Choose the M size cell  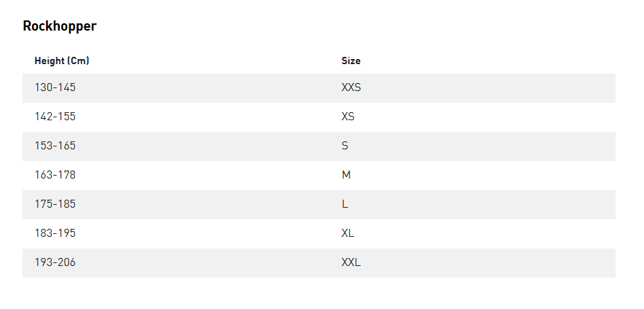coord(346,175)
